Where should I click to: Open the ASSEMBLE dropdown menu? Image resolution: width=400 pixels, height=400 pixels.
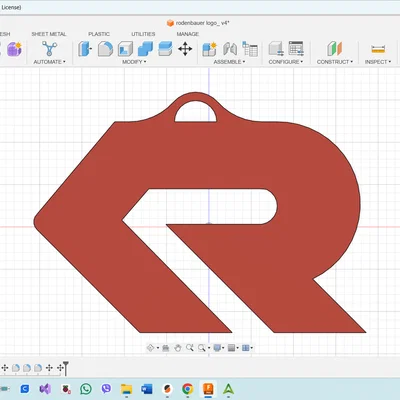pyautogui.click(x=229, y=62)
